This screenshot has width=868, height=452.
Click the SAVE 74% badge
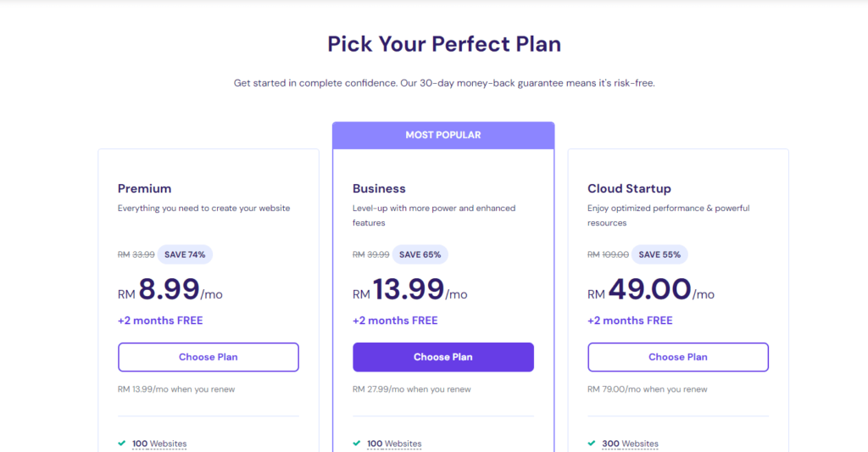click(x=185, y=254)
